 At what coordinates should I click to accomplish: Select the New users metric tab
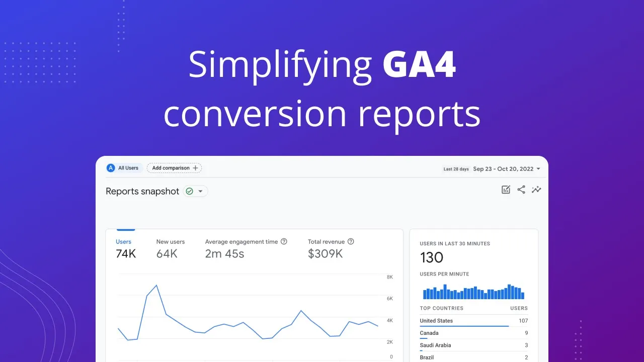(x=171, y=248)
